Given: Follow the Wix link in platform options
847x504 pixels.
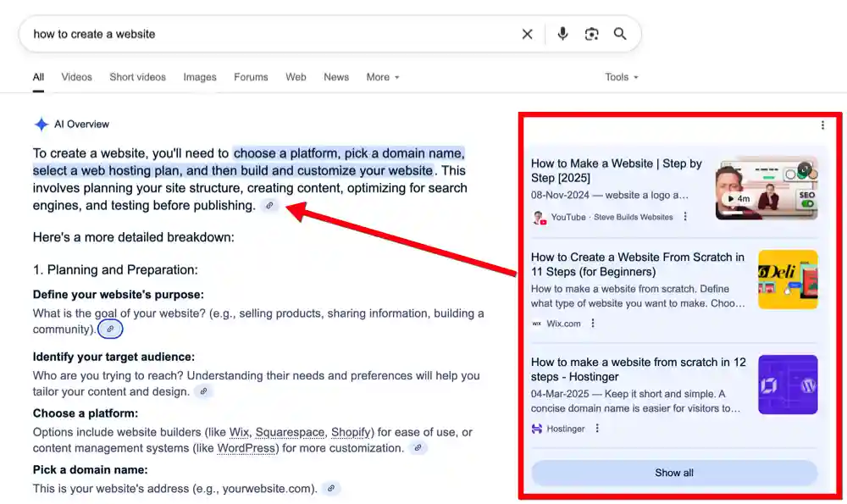Looking at the screenshot, I should pyautogui.click(x=239, y=432).
